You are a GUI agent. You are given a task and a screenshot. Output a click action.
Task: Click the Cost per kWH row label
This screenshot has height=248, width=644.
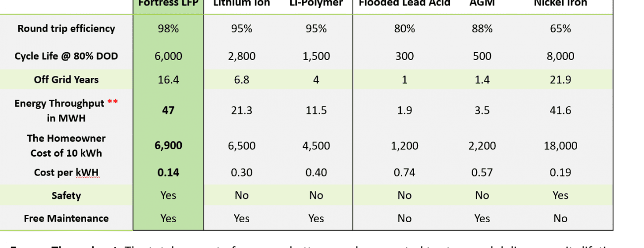point(66,173)
